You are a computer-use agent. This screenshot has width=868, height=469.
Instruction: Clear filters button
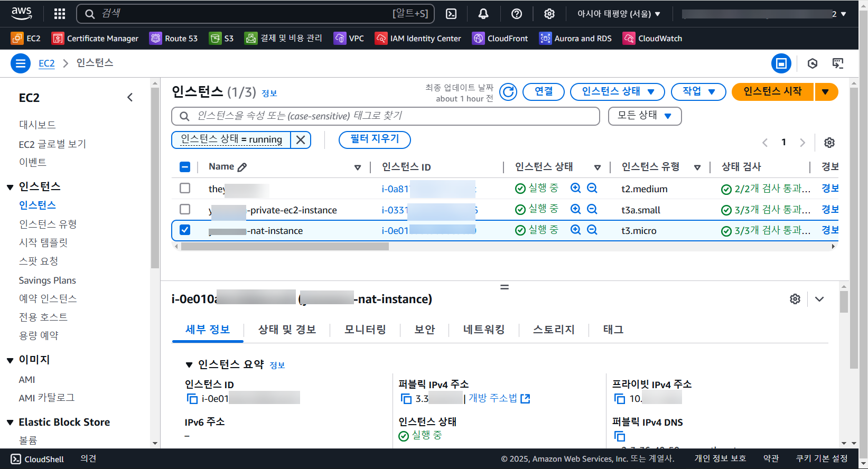tap(375, 139)
